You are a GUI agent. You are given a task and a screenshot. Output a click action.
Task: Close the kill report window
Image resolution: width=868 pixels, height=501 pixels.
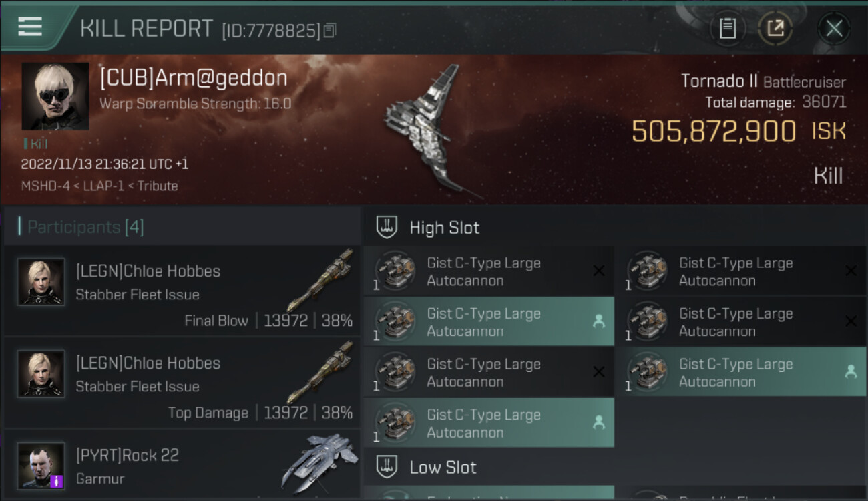[x=834, y=29]
